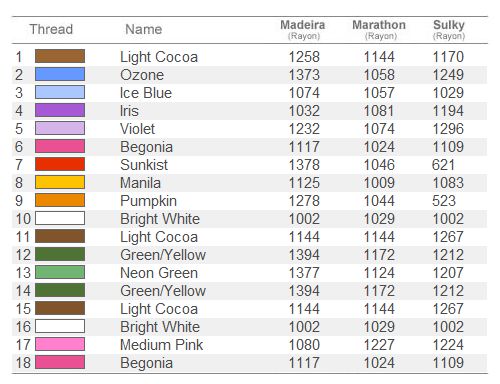Select Marathon code 1227 for Medium Pink
Image resolution: width=500 pixels, height=384 pixels.
pyautogui.click(x=379, y=345)
